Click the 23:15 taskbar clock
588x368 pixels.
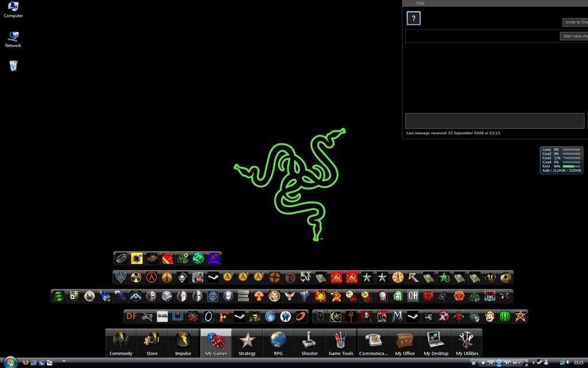coord(578,363)
